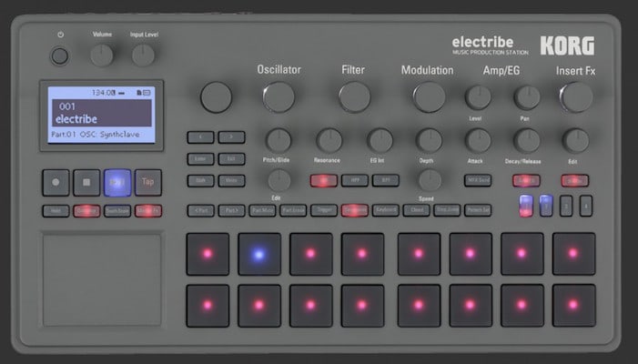
Task: Click the large Filter cutoff knob
Action: [354, 97]
